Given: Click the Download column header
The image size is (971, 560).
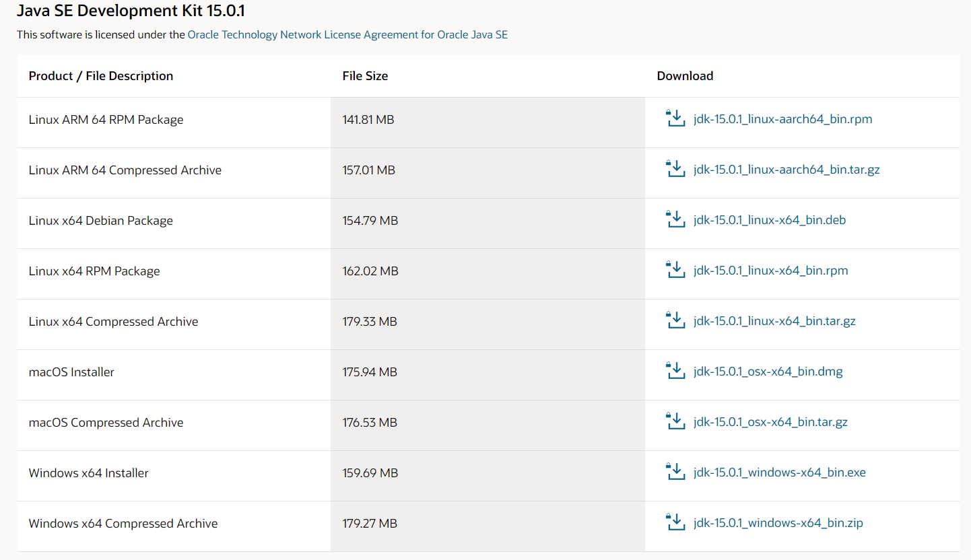Looking at the screenshot, I should click(685, 76).
